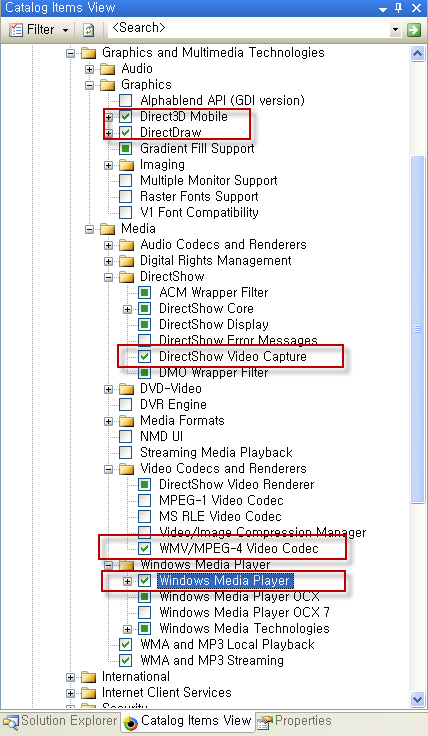The height and width of the screenshot is (736, 428).
Task: Uncheck DirectShow Video Capture checkbox
Action: click(x=145, y=356)
